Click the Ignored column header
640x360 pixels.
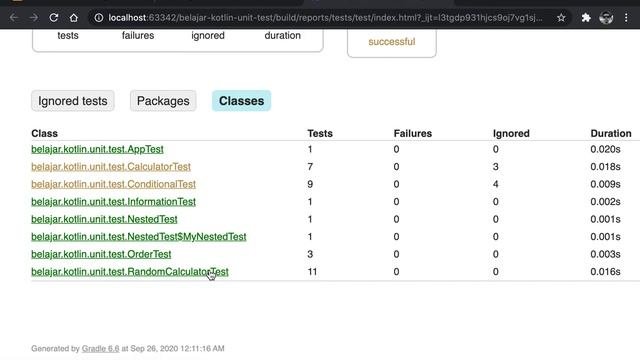coord(511,133)
